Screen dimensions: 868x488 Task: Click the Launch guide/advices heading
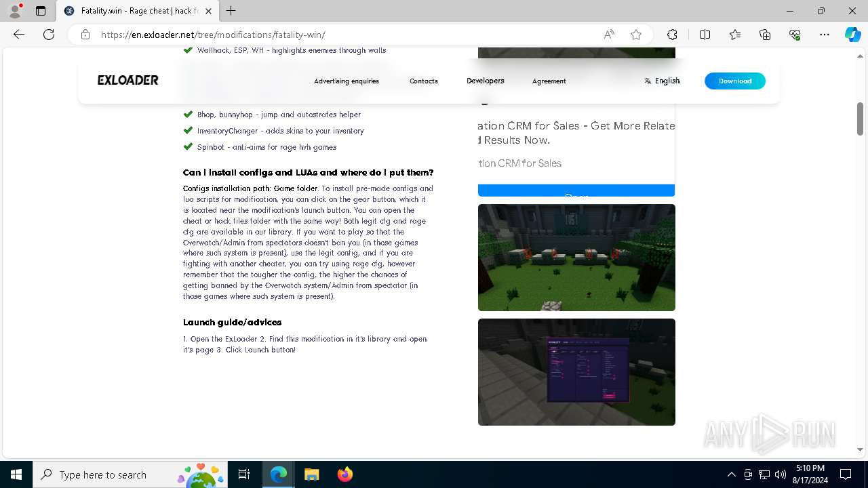pos(232,322)
